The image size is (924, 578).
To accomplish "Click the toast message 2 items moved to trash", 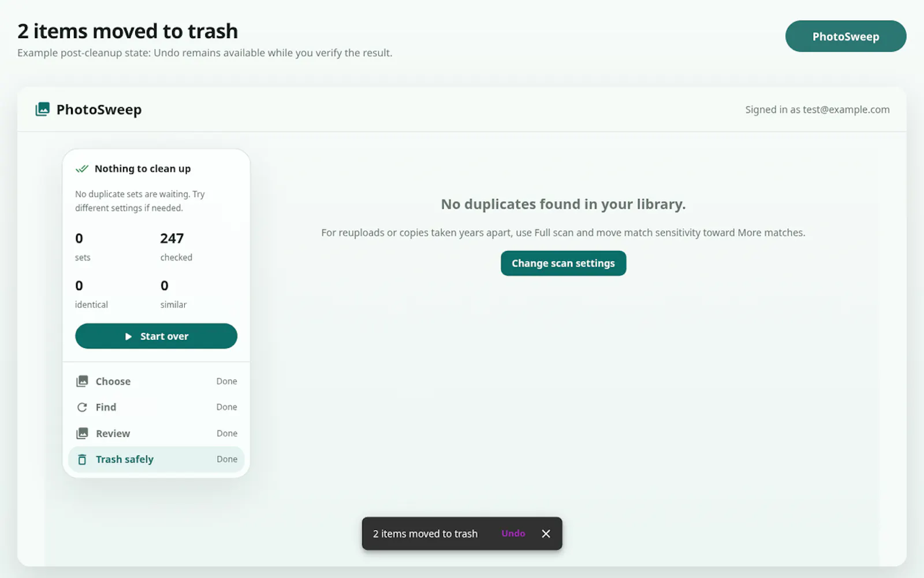I will pyautogui.click(x=425, y=534).
